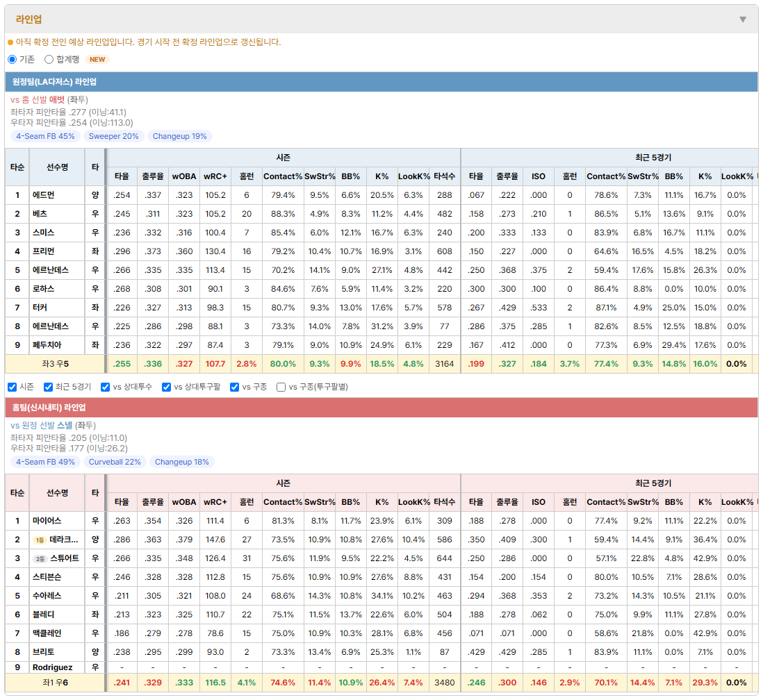The width and height of the screenshot is (763, 700).
Task: Toggle the vs 구종 checkbox
Action: point(235,387)
